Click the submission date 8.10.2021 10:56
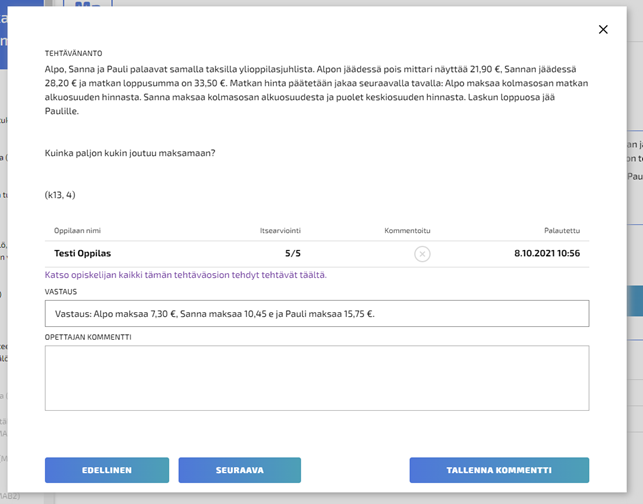The image size is (643, 504). coord(547,253)
